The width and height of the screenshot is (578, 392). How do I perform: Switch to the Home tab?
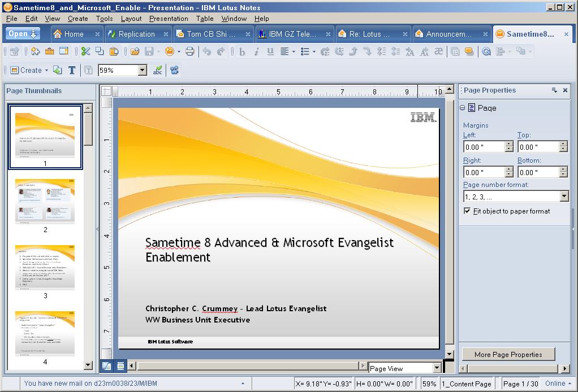pos(74,34)
